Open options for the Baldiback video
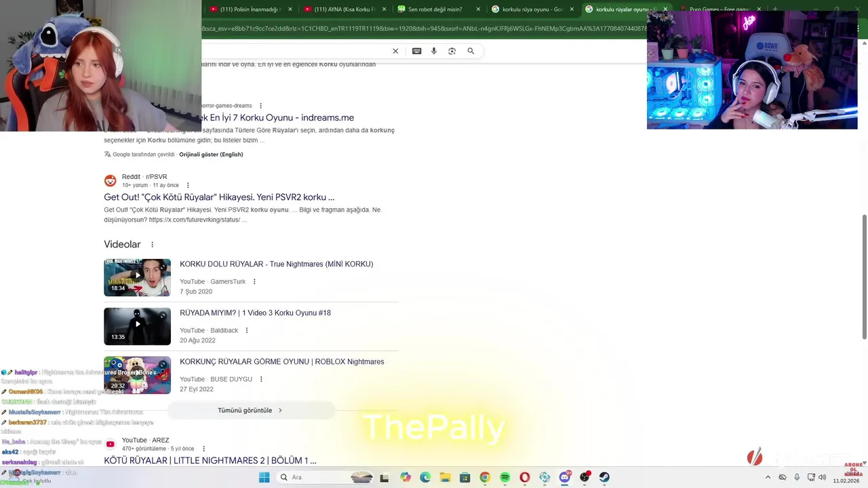Screen dimensions: 868x488 pyautogui.click(x=247, y=330)
